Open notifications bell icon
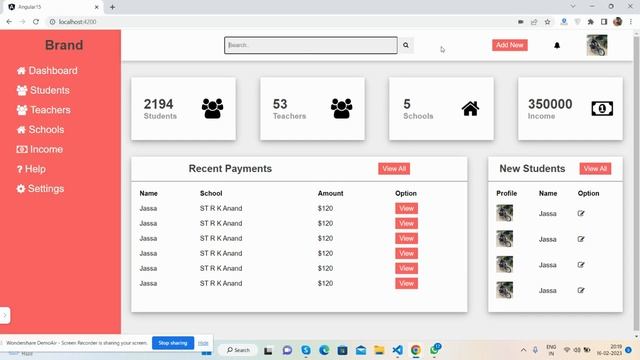This screenshot has width=640, height=360. (x=557, y=45)
